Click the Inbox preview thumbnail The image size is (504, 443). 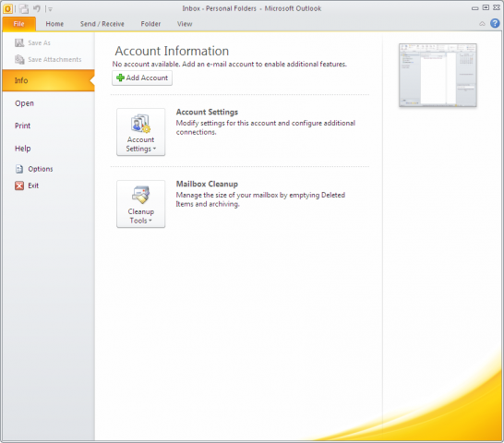[438, 75]
